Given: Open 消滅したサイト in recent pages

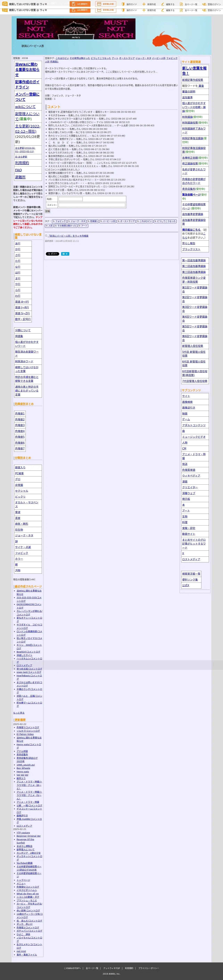Looking at the screenshot, I should (24, 655).
